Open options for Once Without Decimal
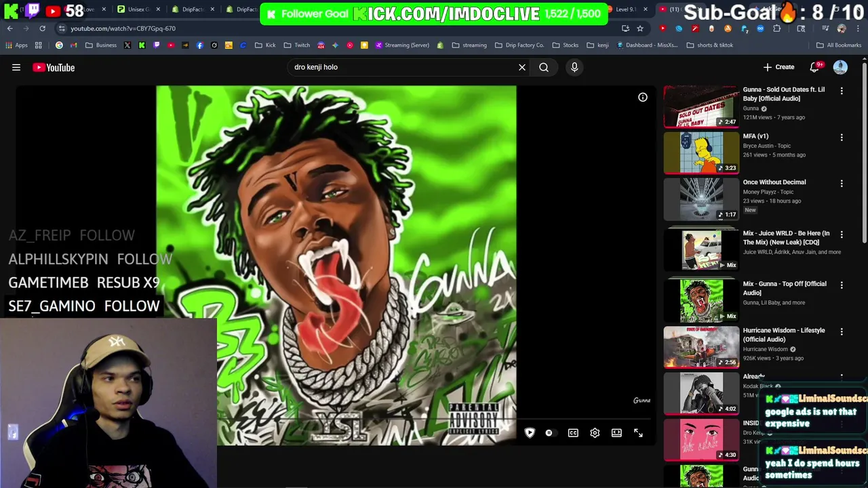The height and width of the screenshot is (488, 868). (x=842, y=183)
